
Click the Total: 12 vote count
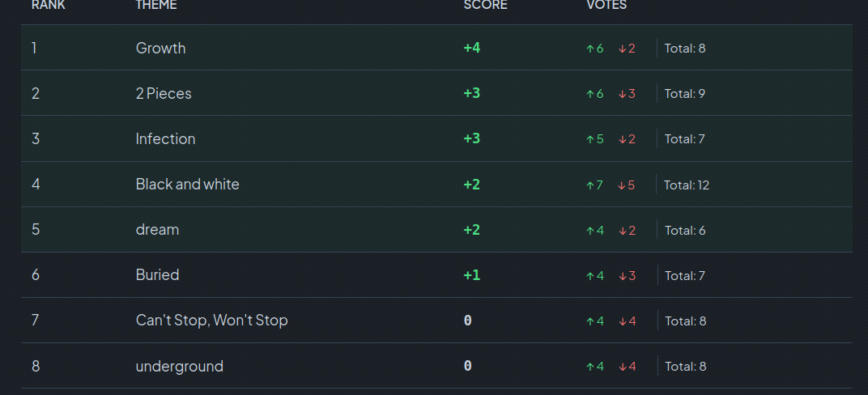click(686, 185)
